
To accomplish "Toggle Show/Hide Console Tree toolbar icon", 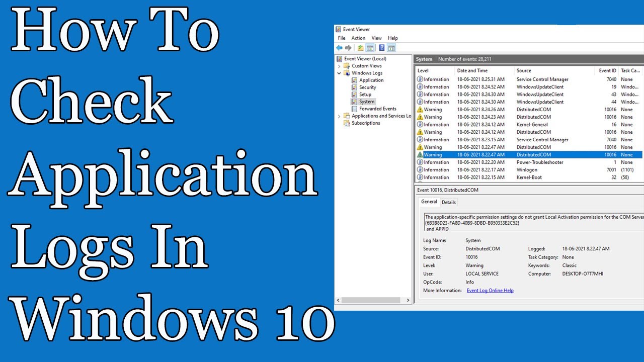I will [370, 48].
